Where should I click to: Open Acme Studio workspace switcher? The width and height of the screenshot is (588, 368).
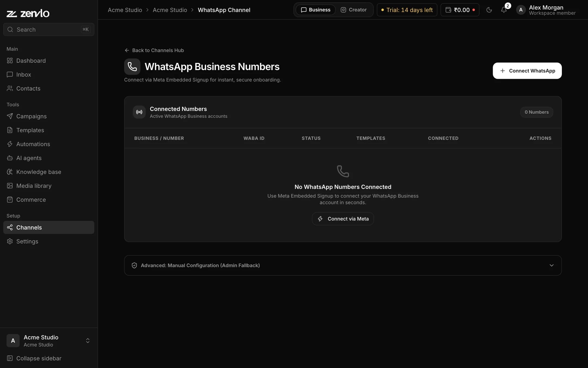point(49,341)
